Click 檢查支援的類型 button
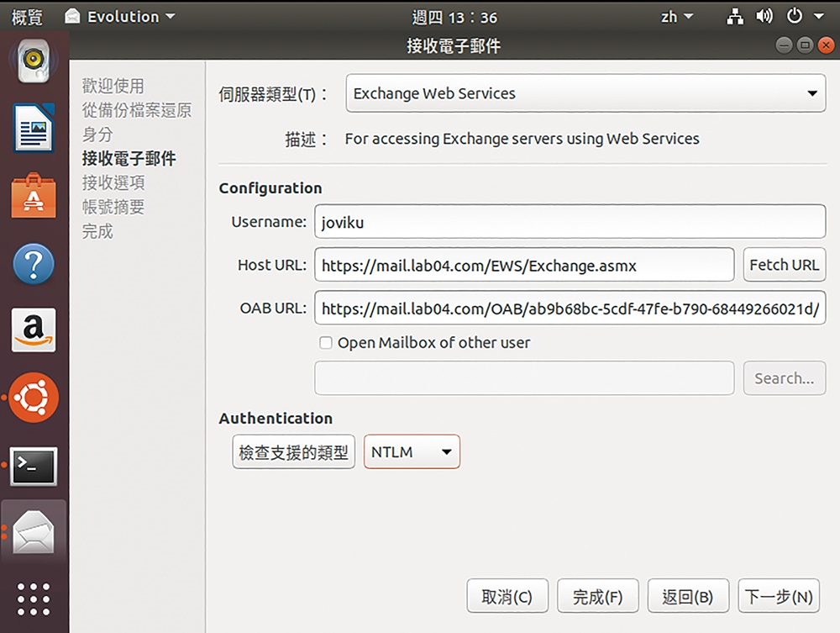 (x=293, y=451)
